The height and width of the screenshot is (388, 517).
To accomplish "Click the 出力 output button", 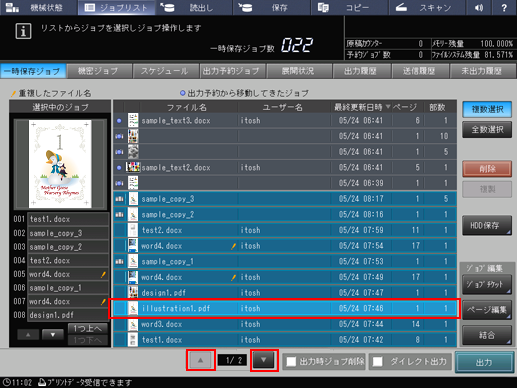I will [x=484, y=362].
